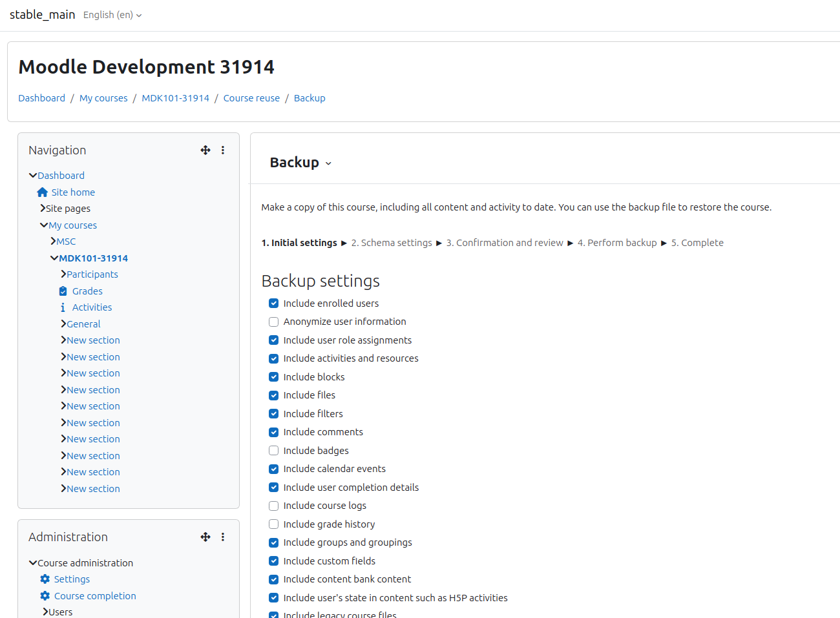Click Backup breadcrumb link

tap(310, 98)
